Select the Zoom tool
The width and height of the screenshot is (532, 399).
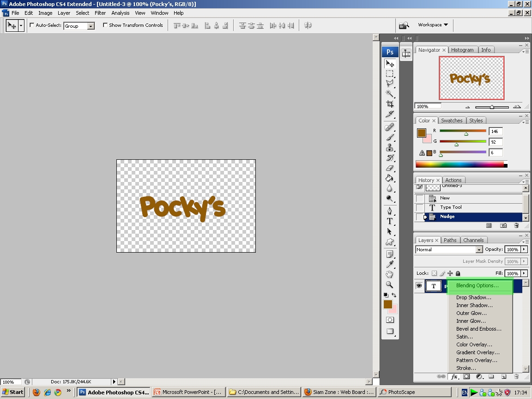coord(390,284)
